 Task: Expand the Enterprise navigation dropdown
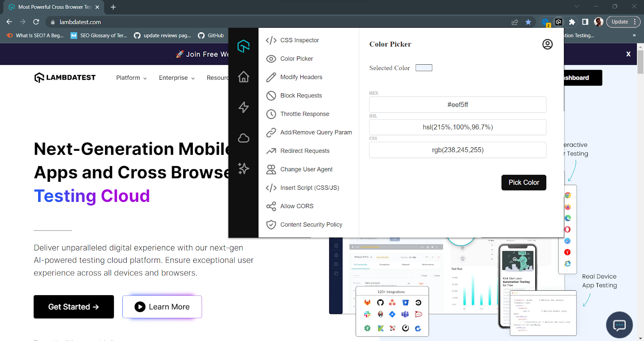[x=177, y=78]
